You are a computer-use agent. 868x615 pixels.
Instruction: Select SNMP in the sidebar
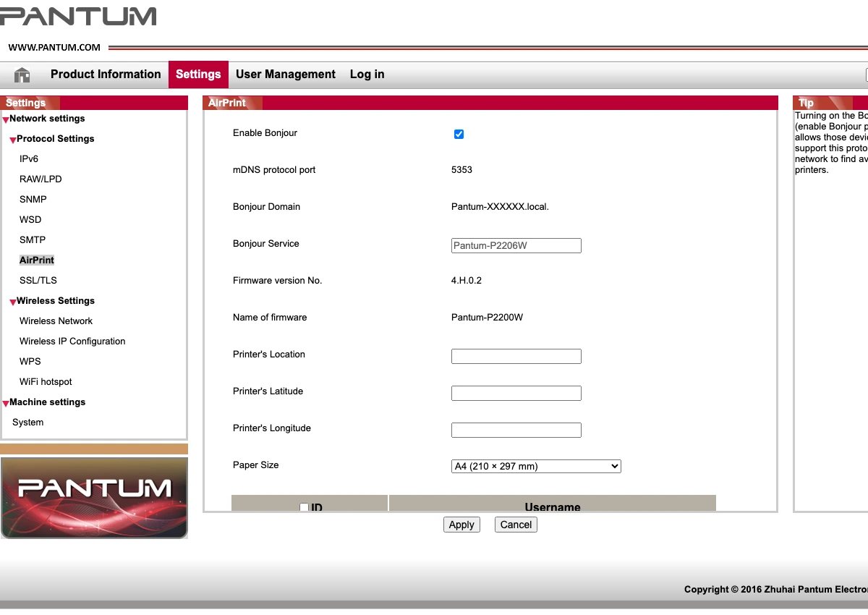click(x=33, y=199)
